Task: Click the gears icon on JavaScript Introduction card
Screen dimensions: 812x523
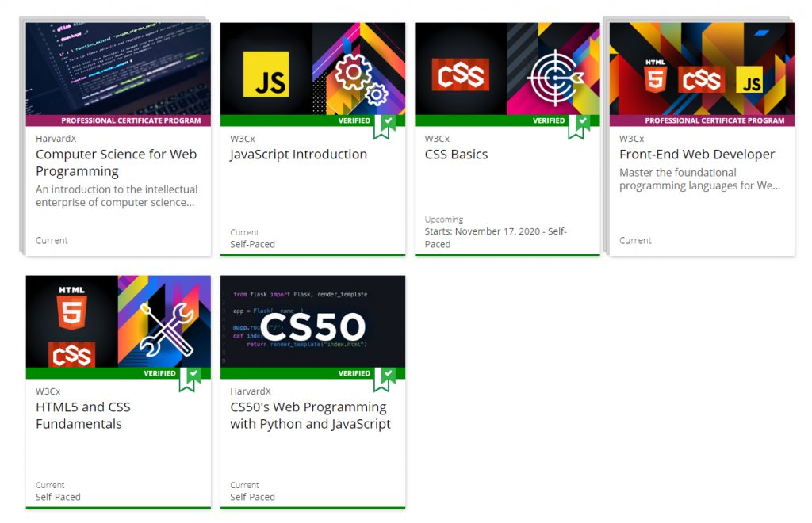Action: (x=361, y=79)
